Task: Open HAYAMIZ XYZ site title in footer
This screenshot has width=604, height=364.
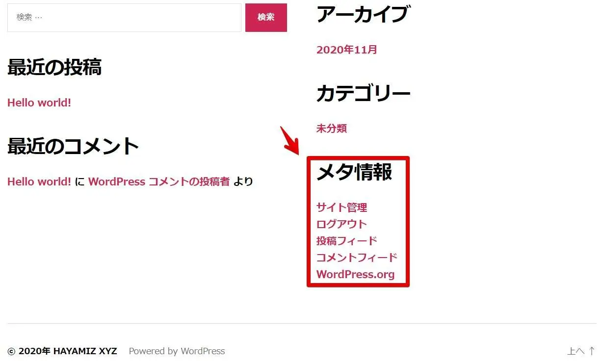Action: [x=85, y=351]
